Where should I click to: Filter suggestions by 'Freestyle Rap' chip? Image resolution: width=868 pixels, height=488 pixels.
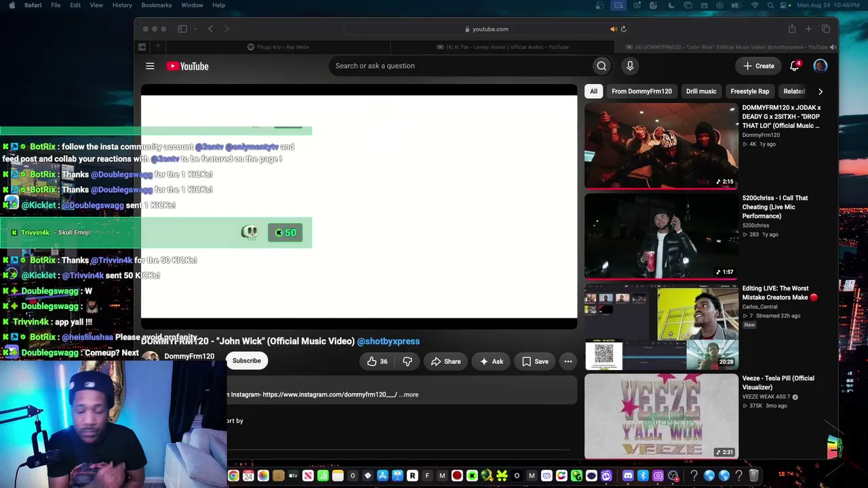pyautogui.click(x=749, y=91)
